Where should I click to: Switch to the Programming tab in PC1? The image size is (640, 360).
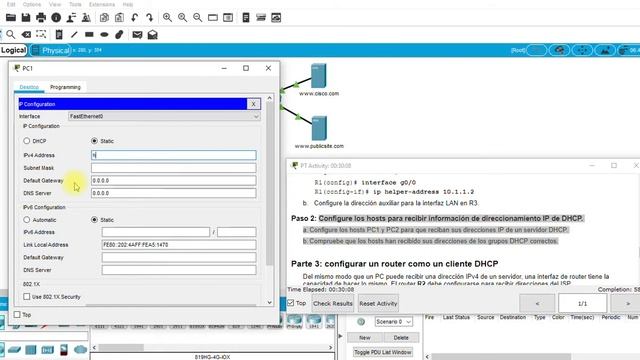[65, 87]
